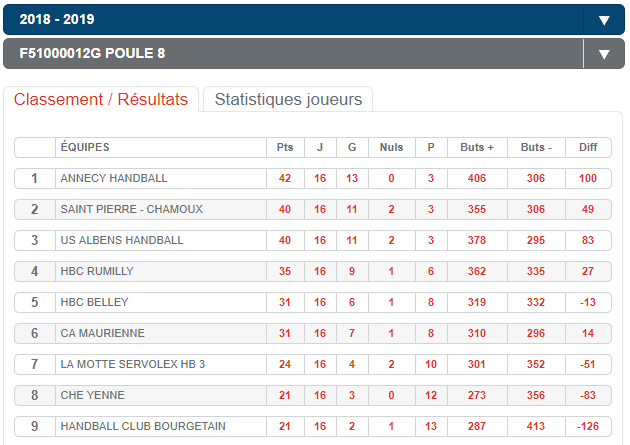This screenshot has width=630, height=445.
Task: Click the Diff column header
Action: click(x=588, y=147)
